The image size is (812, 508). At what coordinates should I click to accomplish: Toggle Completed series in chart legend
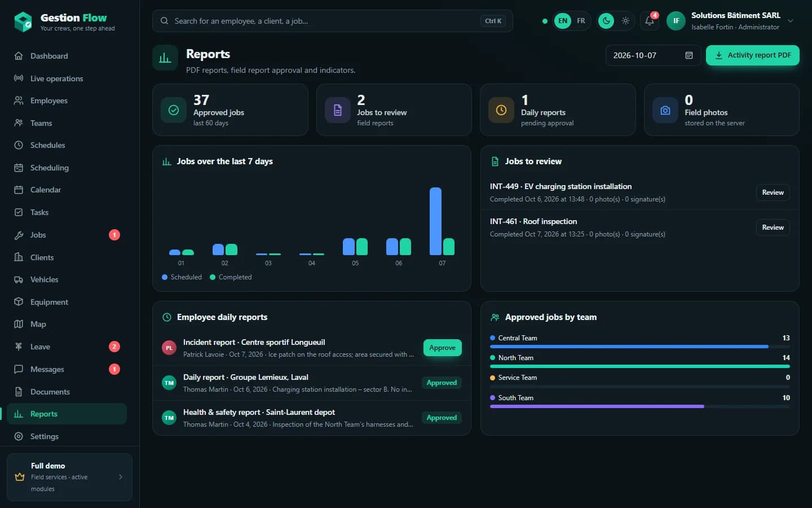231,277
